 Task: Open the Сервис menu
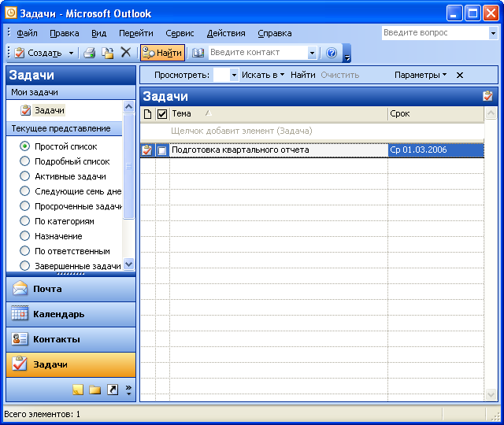point(180,33)
